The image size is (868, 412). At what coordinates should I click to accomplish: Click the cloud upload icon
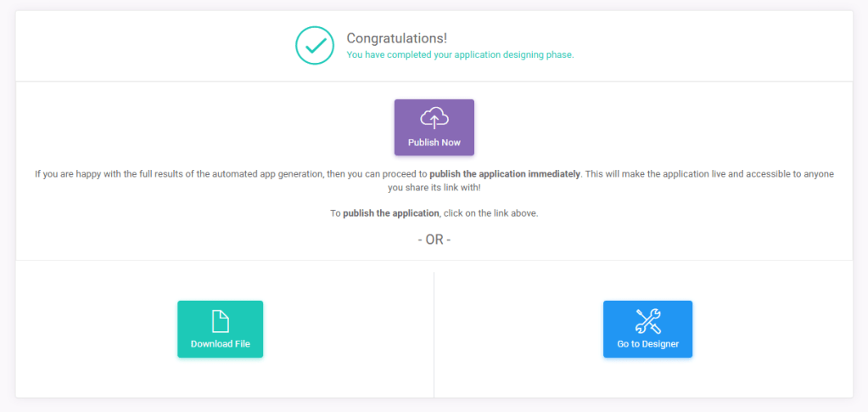[434, 120]
